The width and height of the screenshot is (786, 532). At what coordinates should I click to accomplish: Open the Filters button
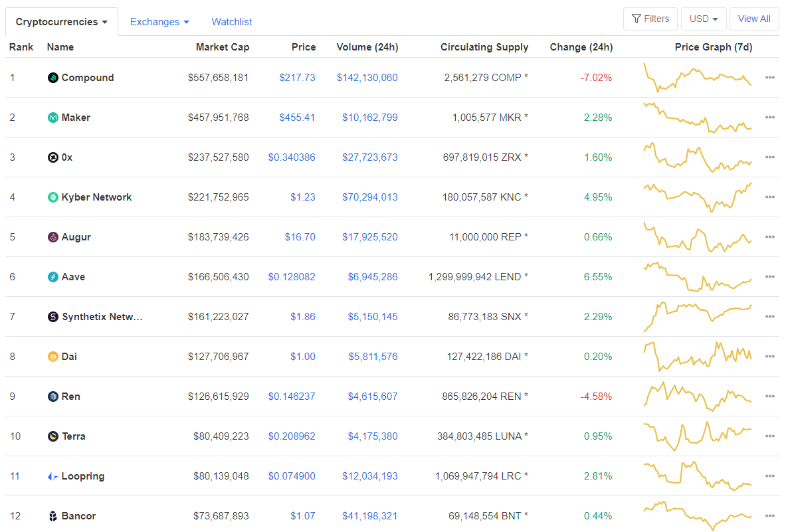point(650,19)
